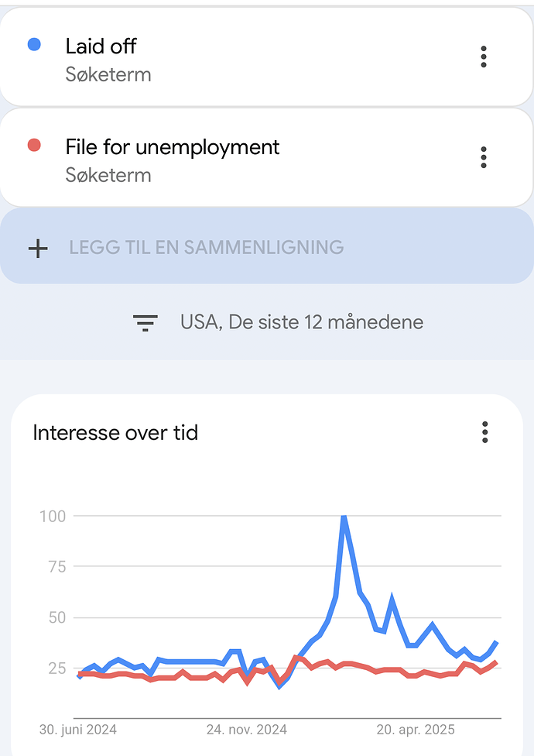Click the end of the red line
Viewport: 534px width, 756px height.
495,663
